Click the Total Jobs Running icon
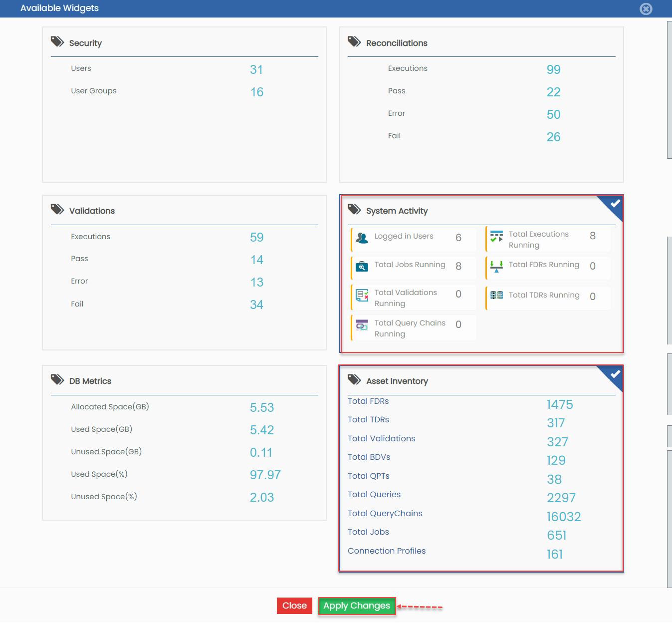 click(x=362, y=267)
